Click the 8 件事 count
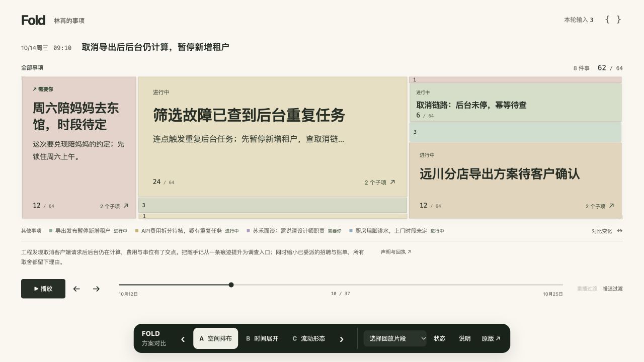 pyautogui.click(x=581, y=68)
